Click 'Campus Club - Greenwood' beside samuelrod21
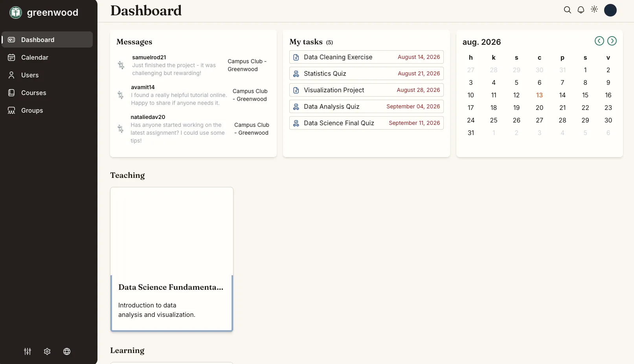This screenshot has width=634, height=364. pyautogui.click(x=247, y=65)
